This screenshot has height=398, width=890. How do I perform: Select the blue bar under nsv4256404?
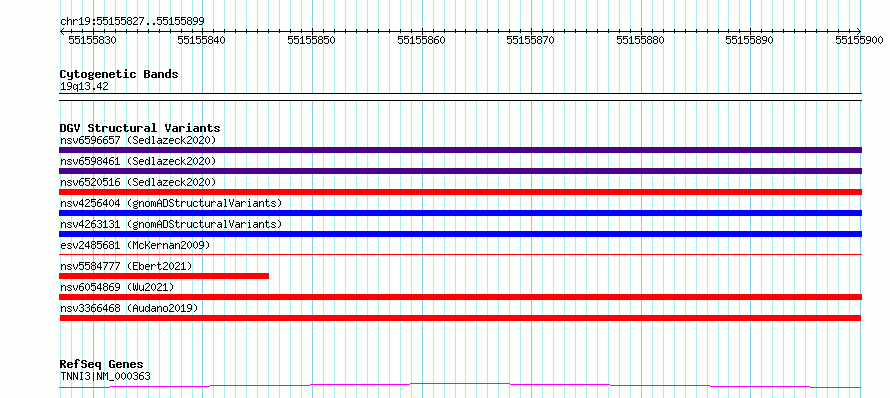click(x=460, y=213)
